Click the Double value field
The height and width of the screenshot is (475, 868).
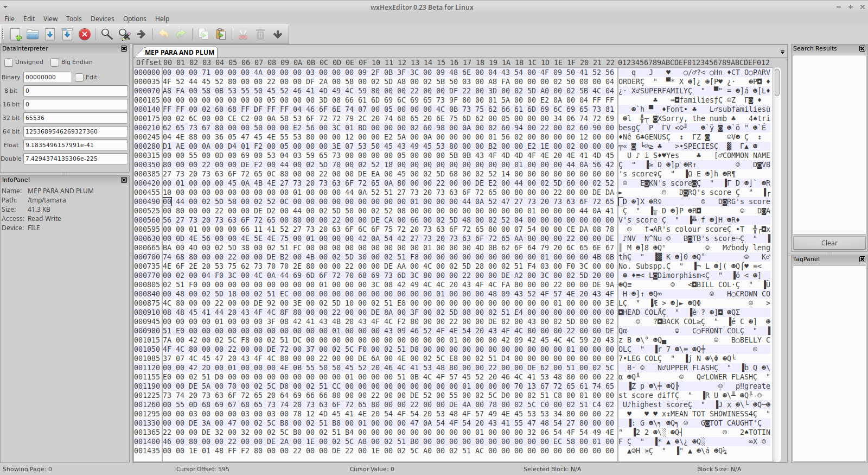click(x=75, y=159)
